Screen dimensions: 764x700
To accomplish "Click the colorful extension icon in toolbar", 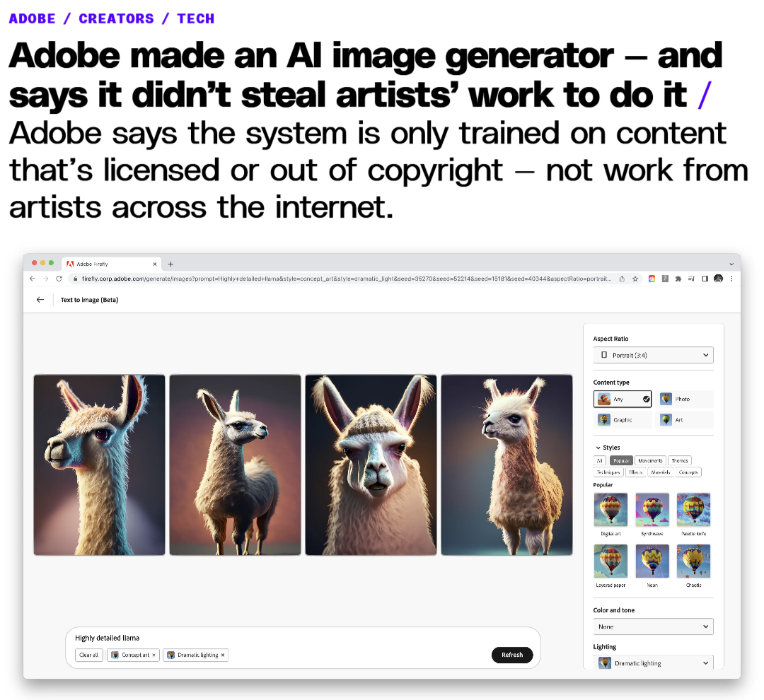I will pyautogui.click(x=652, y=279).
